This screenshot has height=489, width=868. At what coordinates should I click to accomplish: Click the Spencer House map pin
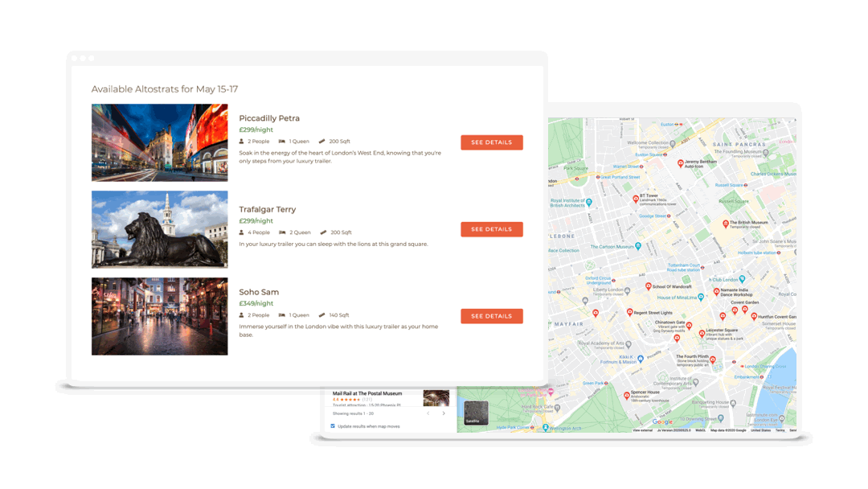click(x=627, y=395)
